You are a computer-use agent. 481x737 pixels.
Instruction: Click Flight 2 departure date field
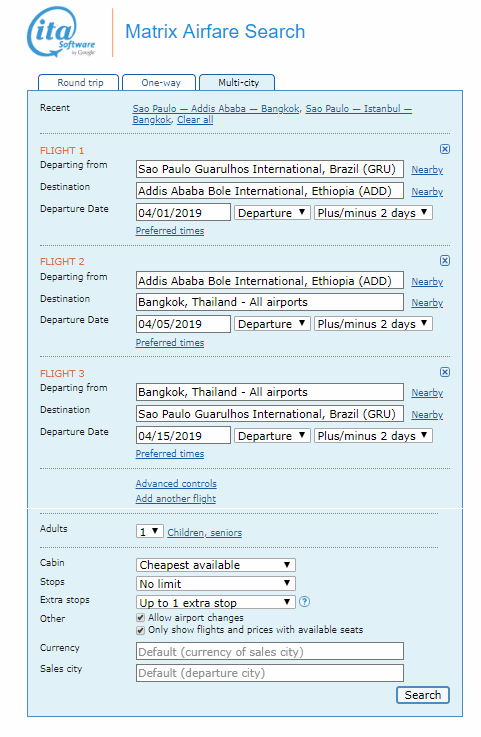(x=183, y=324)
